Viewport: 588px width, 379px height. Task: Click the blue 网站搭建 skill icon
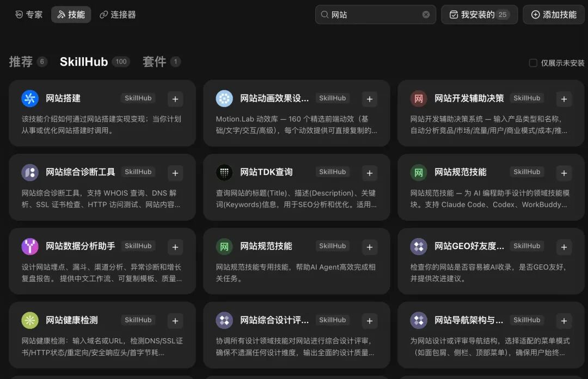point(30,98)
